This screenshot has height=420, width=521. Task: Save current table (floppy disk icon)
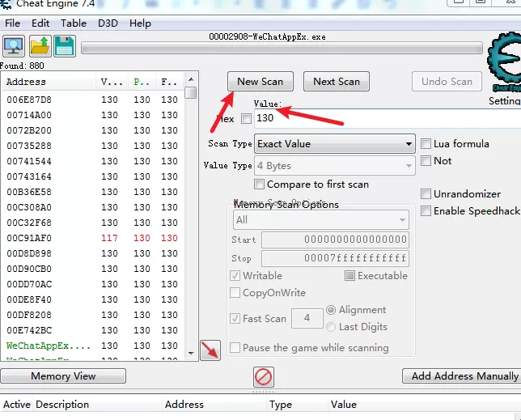64,46
